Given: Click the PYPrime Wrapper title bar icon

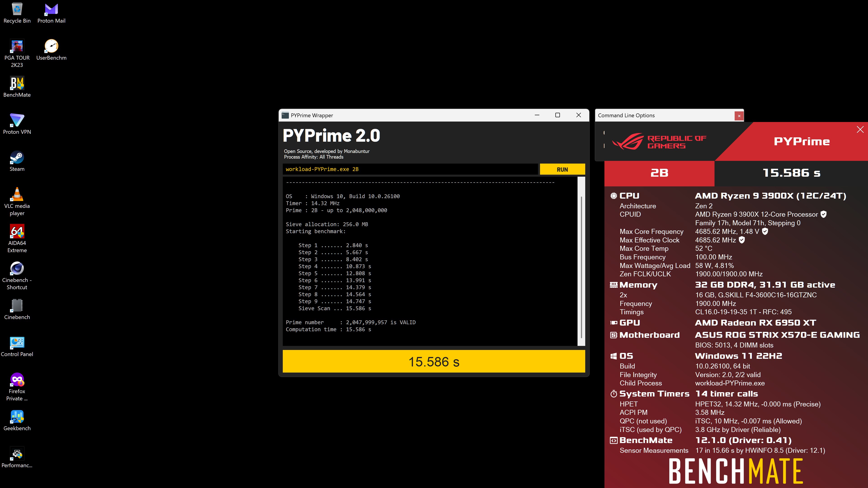Looking at the screenshot, I should (285, 115).
